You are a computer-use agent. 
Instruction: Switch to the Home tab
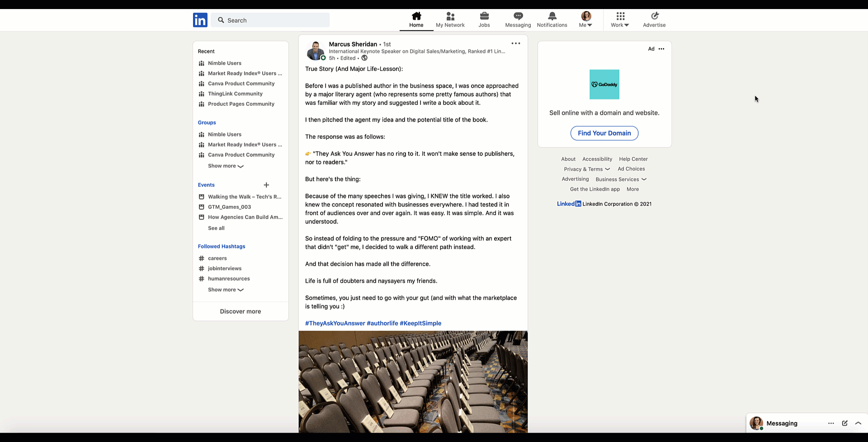416,20
